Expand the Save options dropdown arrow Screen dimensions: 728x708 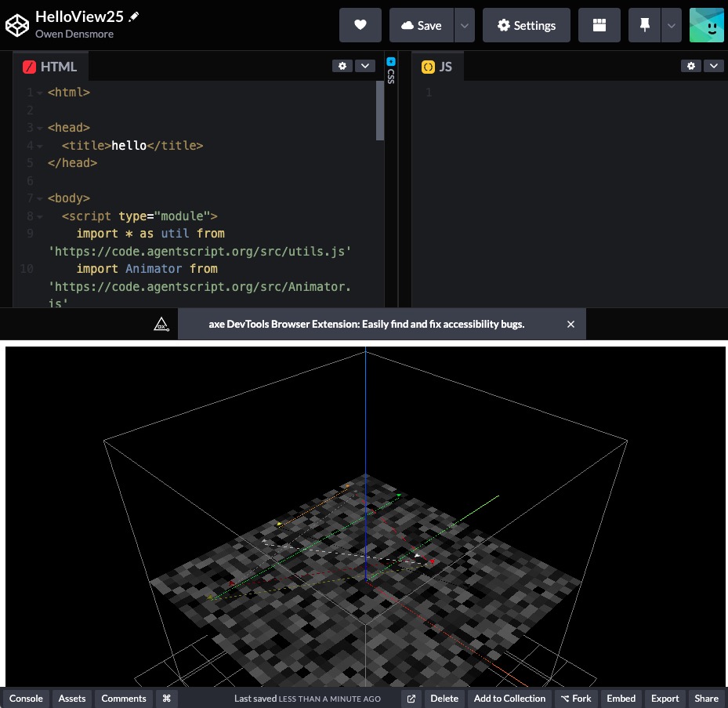465,25
